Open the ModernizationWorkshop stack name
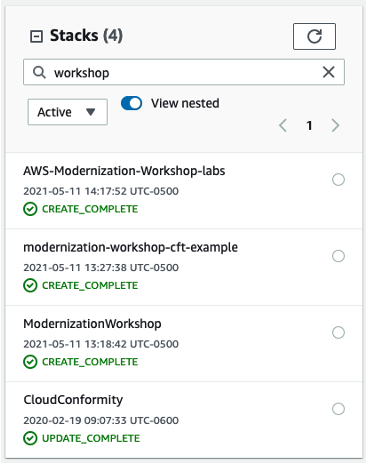Image resolution: width=367 pixels, height=463 pixels. tap(92, 324)
